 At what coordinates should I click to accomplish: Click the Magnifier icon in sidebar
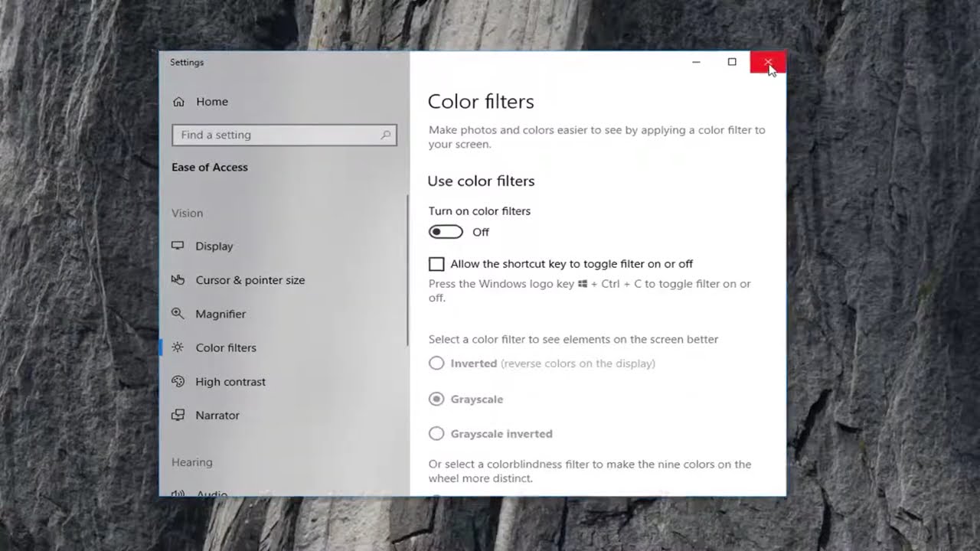pos(178,314)
